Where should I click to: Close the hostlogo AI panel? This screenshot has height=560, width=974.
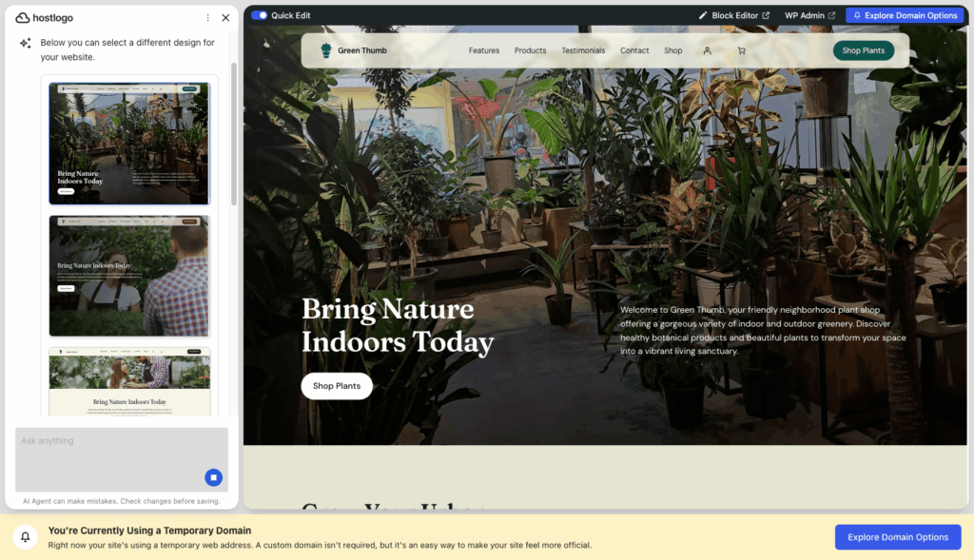(225, 18)
